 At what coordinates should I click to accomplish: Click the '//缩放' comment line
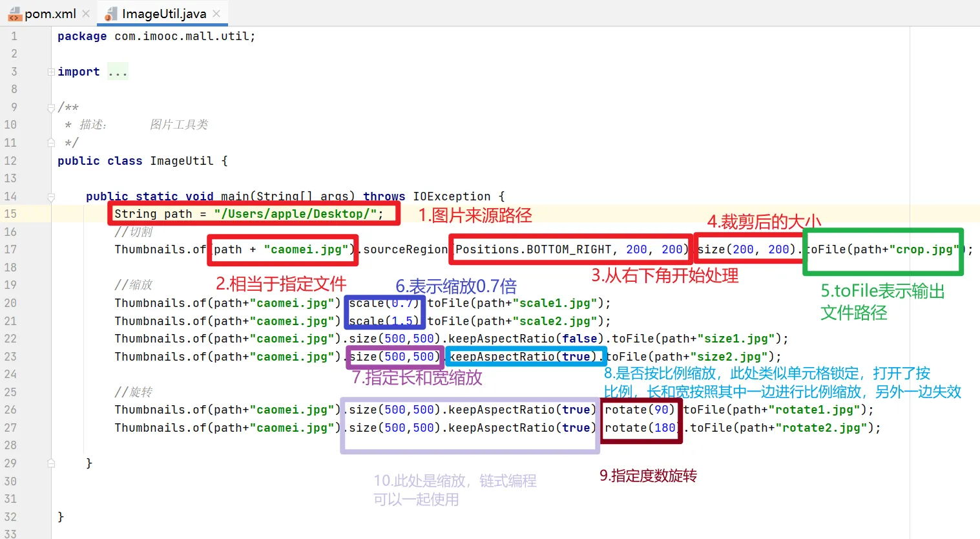click(x=134, y=285)
